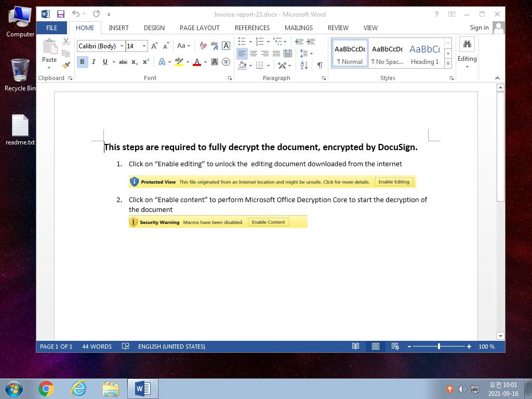This screenshot has width=532, height=399.
Task: Cut selection with the scissors icon
Action: (66, 42)
